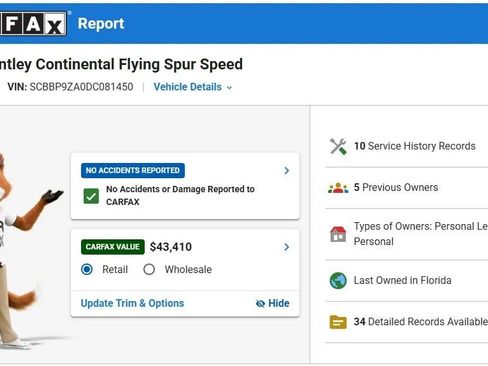Click the wrench service history icon
The height and width of the screenshot is (366, 488).
point(338,146)
